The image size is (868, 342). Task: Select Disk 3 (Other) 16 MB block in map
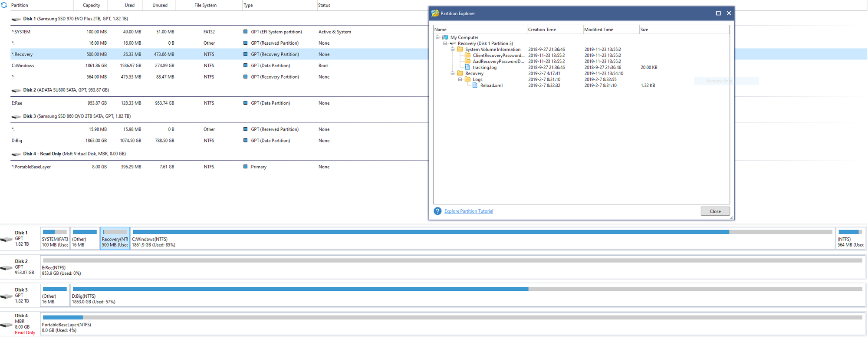pyautogui.click(x=55, y=295)
